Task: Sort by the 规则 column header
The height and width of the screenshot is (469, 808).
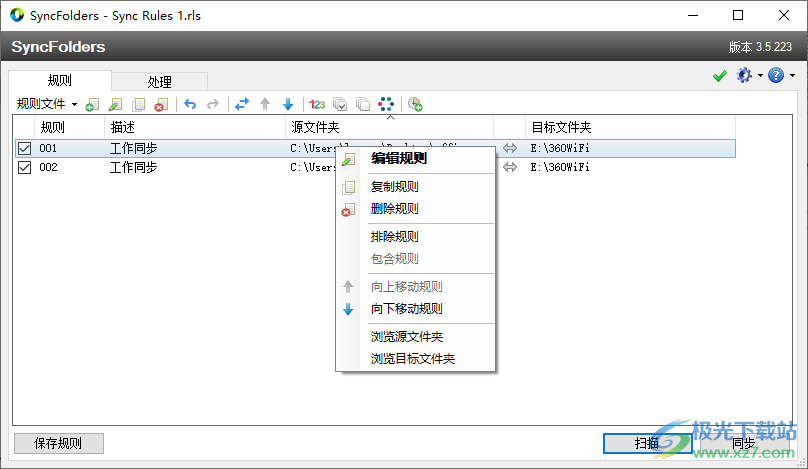Action: click(x=69, y=127)
